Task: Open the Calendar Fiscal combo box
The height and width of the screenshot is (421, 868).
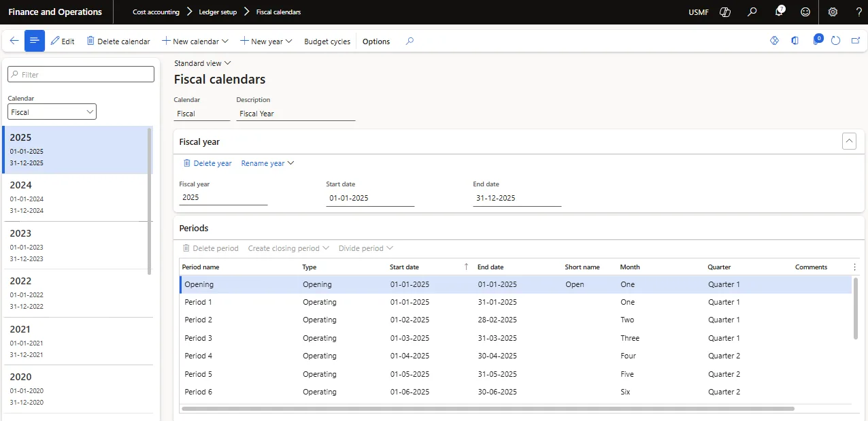Action: pyautogui.click(x=52, y=112)
